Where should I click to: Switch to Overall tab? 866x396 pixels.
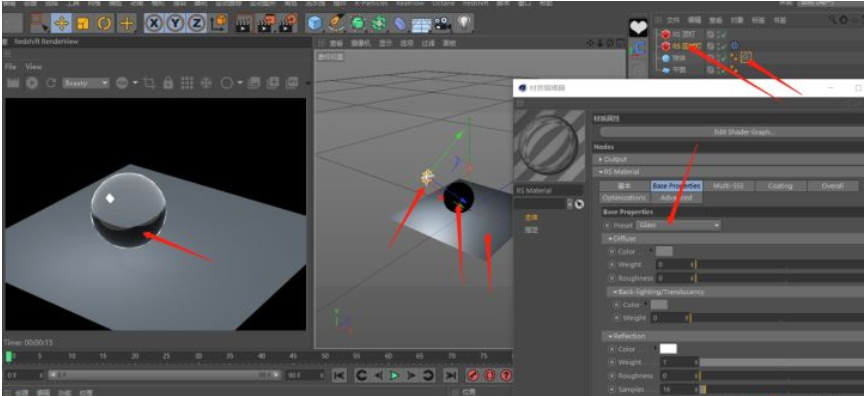point(832,186)
